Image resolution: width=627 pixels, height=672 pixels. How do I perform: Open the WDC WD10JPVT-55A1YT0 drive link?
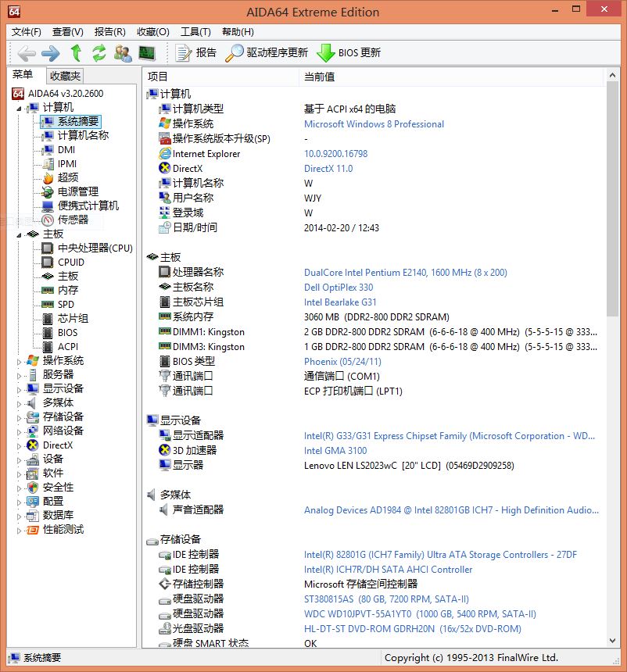tap(421, 614)
